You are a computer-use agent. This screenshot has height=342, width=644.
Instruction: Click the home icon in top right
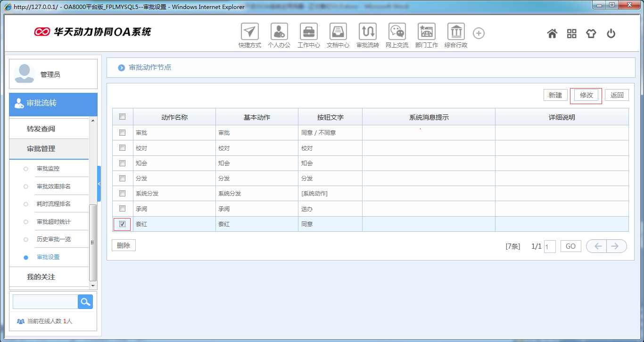(552, 33)
